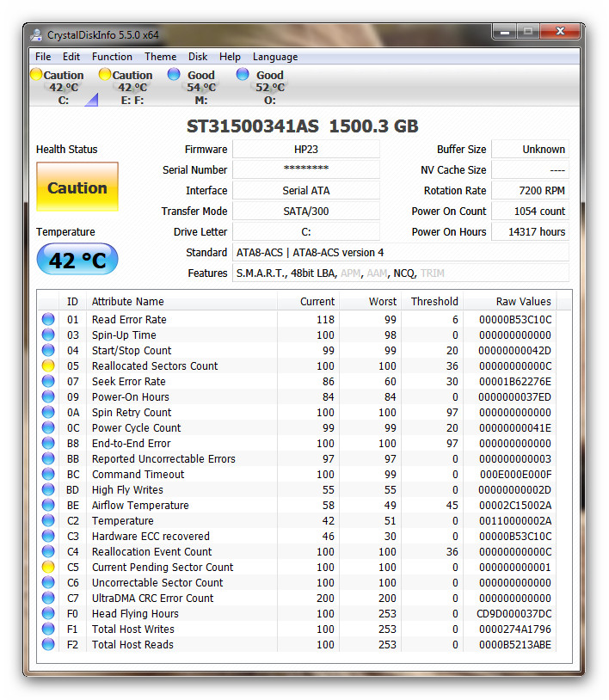Click the status orb for Command Timeout
Viewport: 609px width, 700px height.
pyautogui.click(x=48, y=474)
